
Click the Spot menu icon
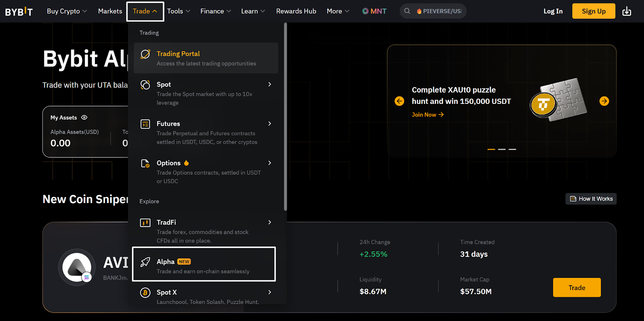(x=145, y=85)
